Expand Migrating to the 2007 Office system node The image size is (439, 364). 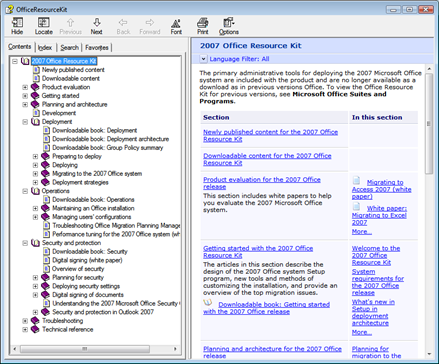pos(35,174)
